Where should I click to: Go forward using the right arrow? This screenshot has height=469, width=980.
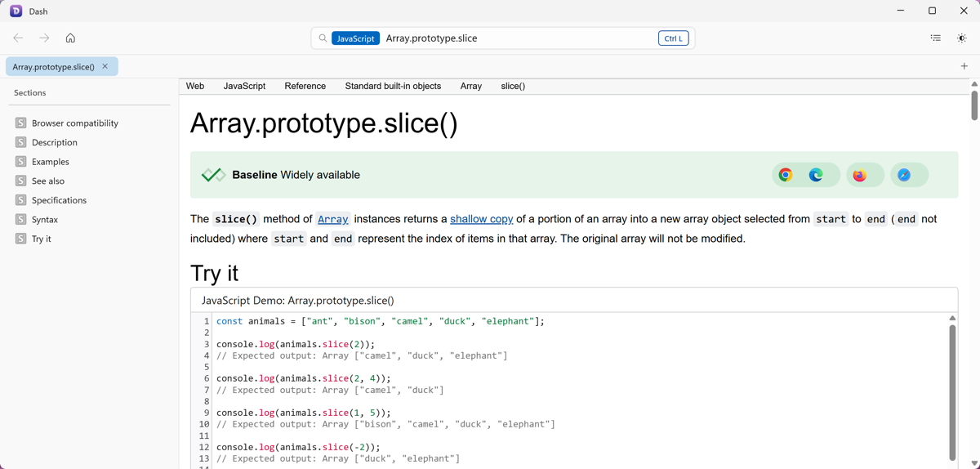(44, 38)
